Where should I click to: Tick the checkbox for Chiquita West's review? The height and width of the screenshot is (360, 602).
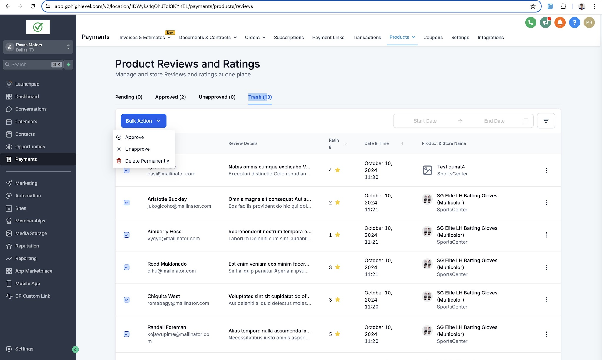127,299
